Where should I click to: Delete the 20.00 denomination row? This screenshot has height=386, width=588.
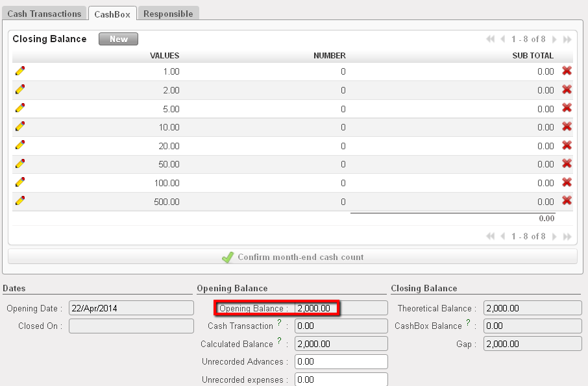coord(567,145)
